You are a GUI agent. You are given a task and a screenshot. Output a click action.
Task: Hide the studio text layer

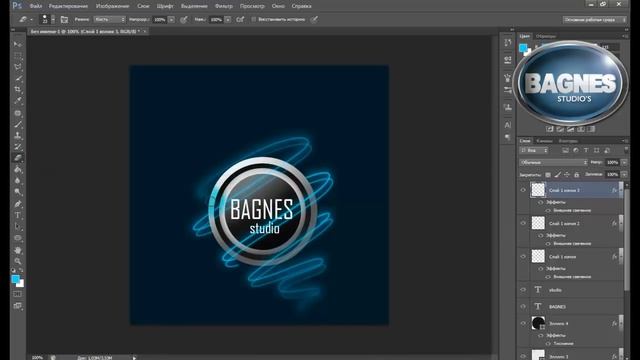click(523, 290)
